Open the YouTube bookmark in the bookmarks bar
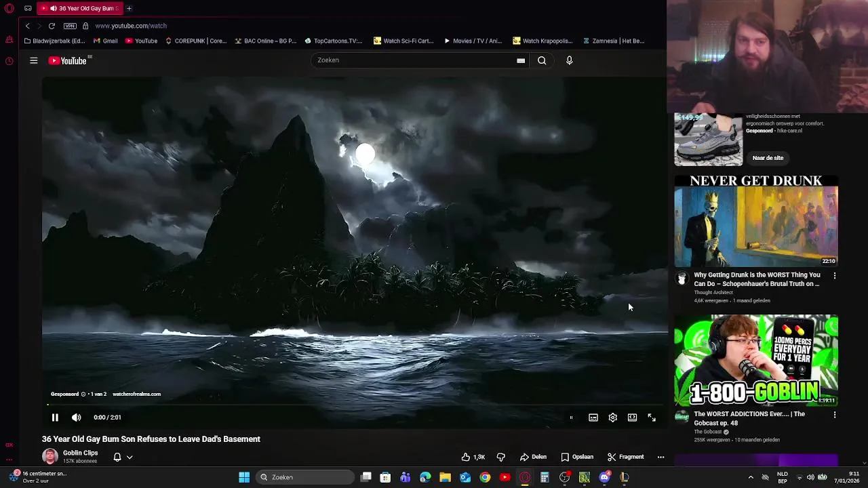This screenshot has height=488, width=868. (x=141, y=41)
